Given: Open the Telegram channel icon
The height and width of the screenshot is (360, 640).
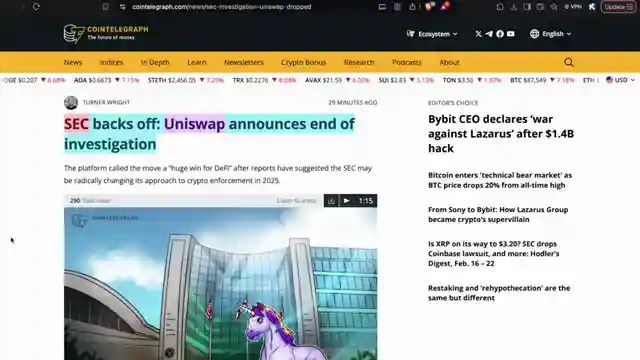Looking at the screenshot, I should [489, 34].
